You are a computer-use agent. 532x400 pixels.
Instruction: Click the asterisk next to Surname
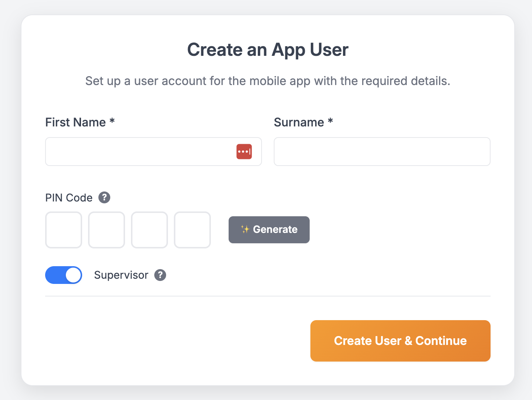coord(330,121)
